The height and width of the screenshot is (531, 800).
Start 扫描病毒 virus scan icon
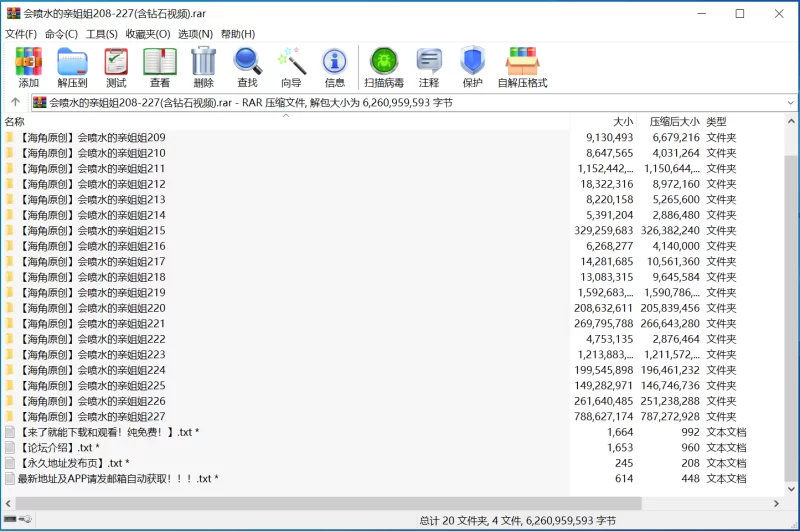point(384,67)
